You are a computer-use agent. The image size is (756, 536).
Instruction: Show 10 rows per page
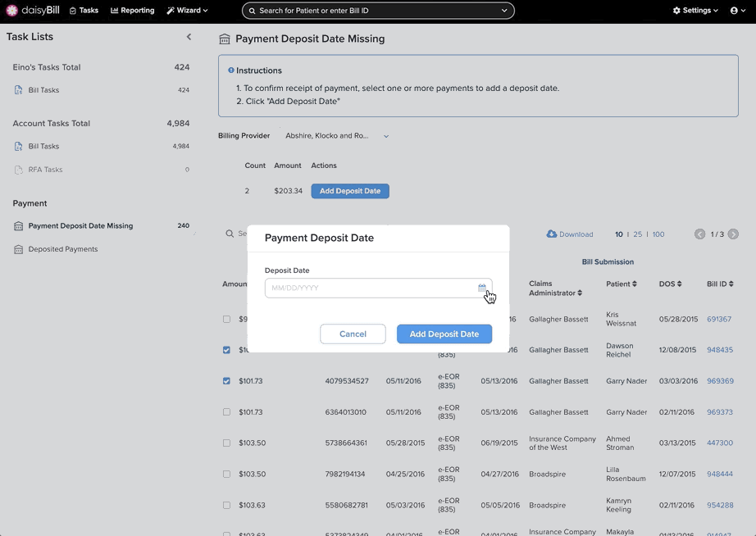pyautogui.click(x=618, y=234)
